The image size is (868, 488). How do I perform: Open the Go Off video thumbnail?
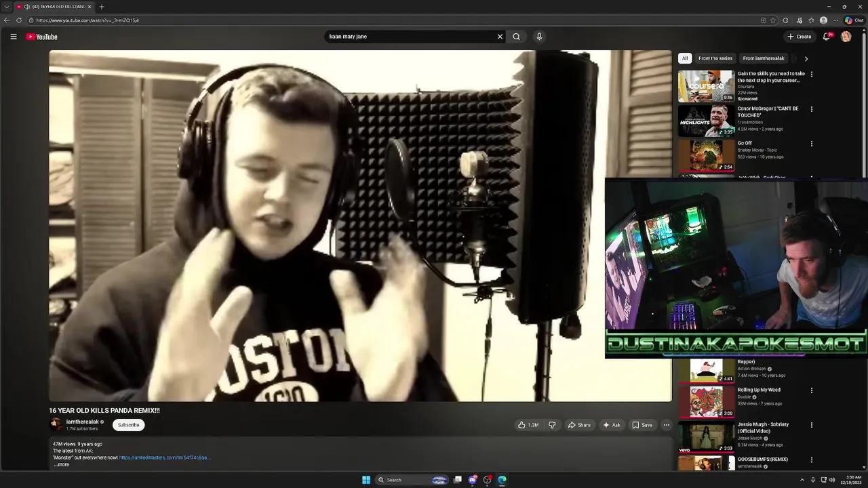point(706,155)
